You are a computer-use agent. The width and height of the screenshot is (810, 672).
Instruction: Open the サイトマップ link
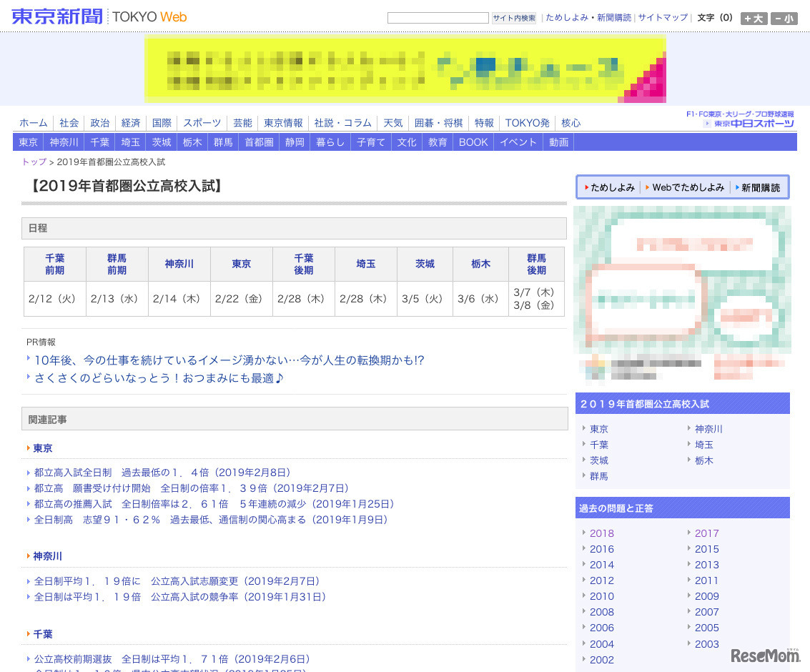[662, 17]
